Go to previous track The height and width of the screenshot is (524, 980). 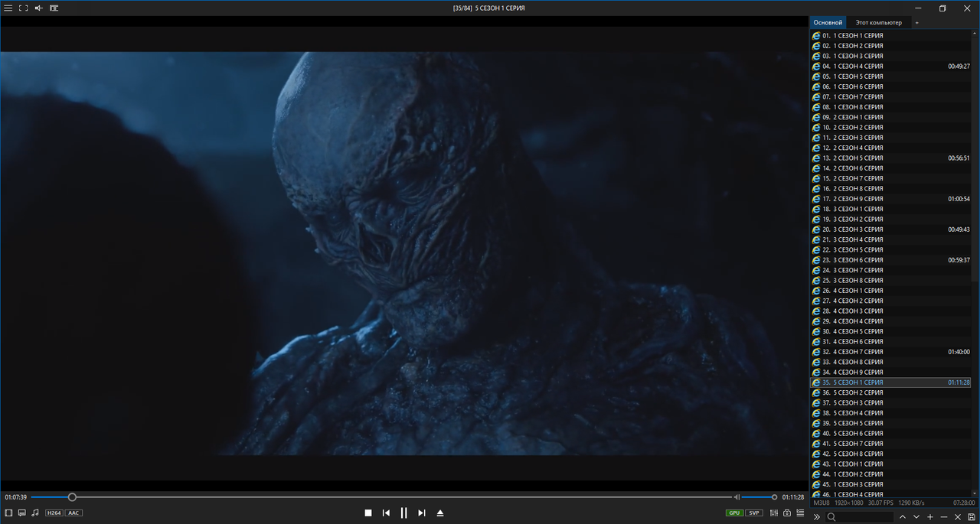point(386,513)
